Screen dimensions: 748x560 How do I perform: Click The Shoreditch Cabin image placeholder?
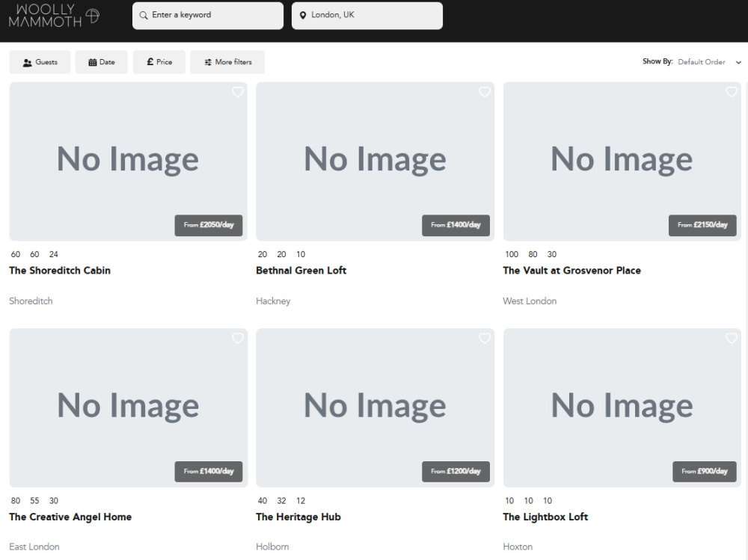point(129,161)
